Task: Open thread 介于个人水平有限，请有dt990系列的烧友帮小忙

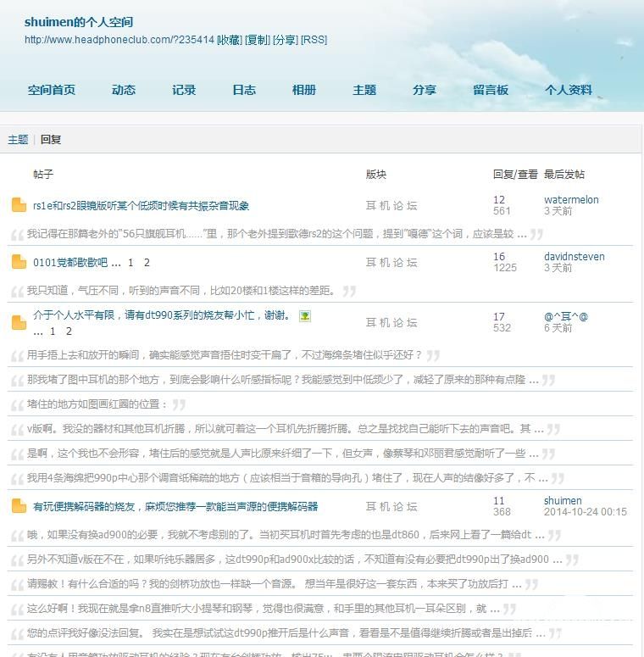Action: pyautogui.click(x=161, y=315)
